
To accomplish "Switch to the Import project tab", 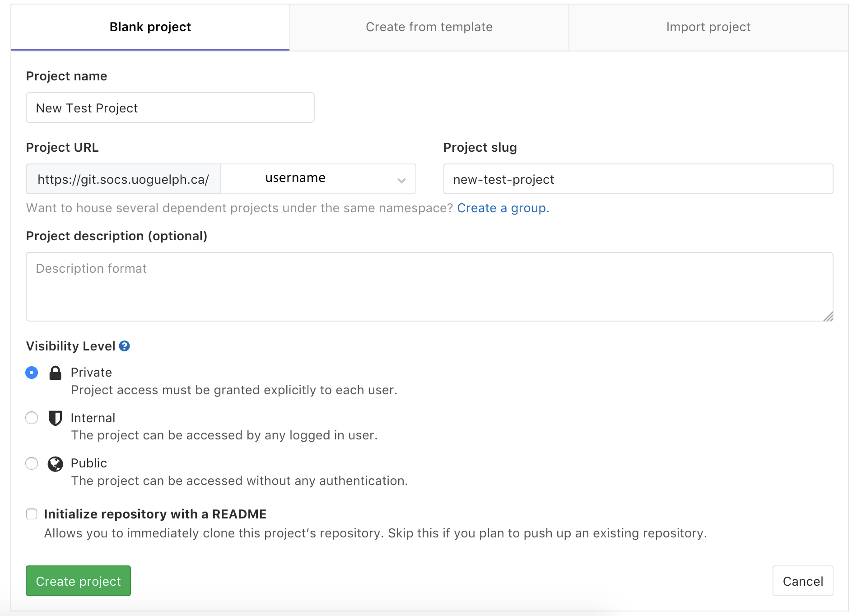I will (707, 27).
